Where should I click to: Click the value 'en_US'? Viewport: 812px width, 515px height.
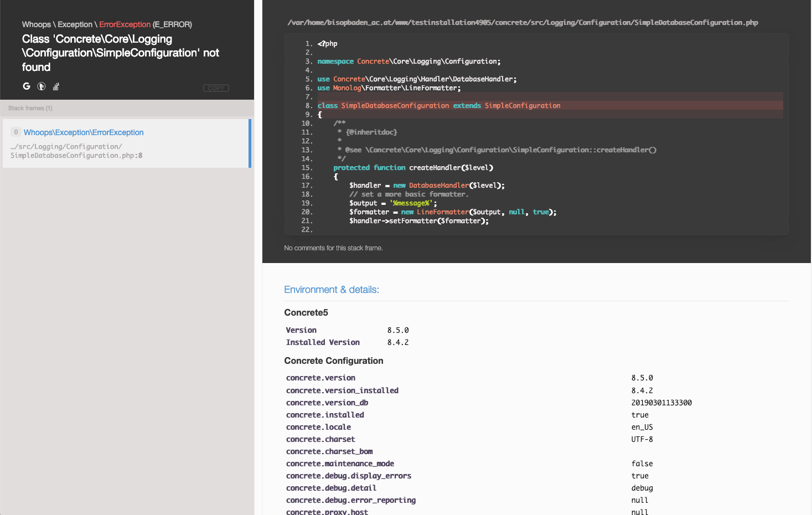click(642, 427)
